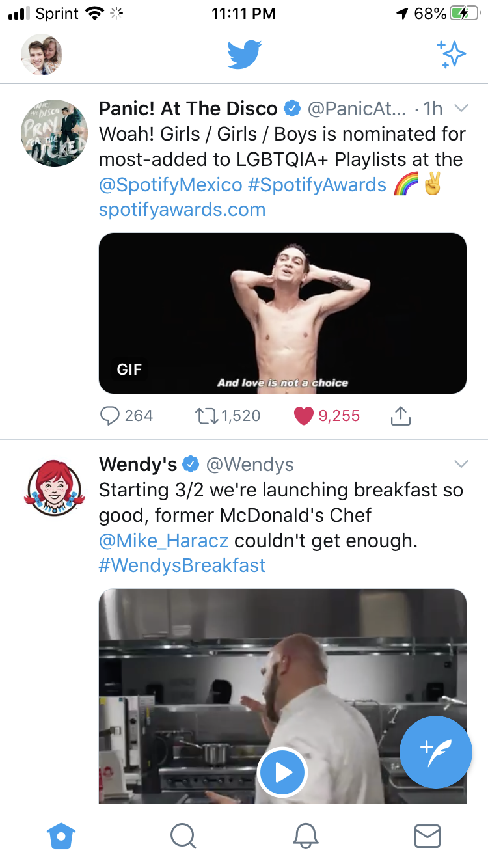The width and height of the screenshot is (488, 868).
Task: Go to the Home tab
Action: [61, 835]
